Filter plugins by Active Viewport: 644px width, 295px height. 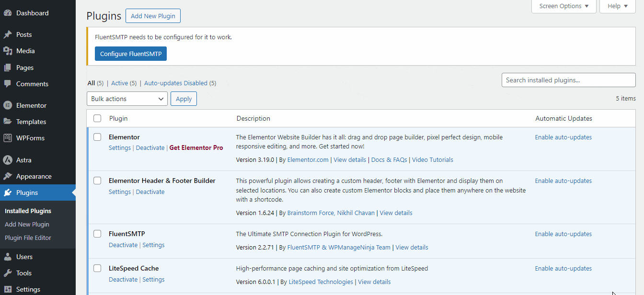(x=120, y=83)
